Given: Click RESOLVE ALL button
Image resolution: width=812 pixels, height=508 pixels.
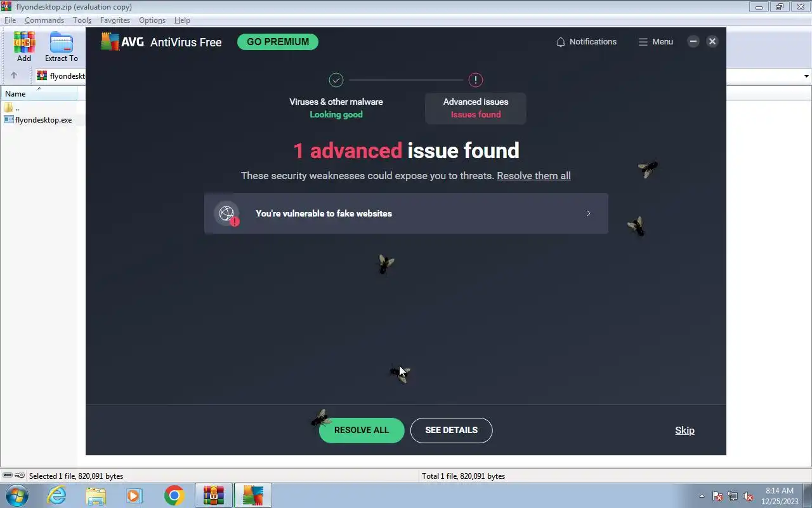Looking at the screenshot, I should [x=362, y=430].
